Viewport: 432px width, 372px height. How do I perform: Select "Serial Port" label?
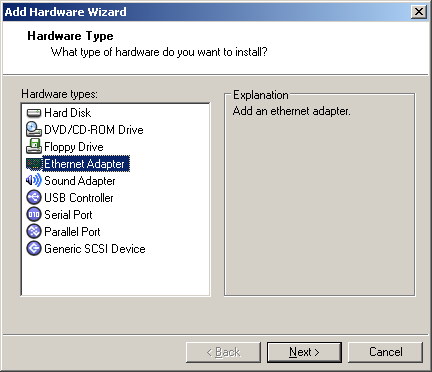(68, 215)
